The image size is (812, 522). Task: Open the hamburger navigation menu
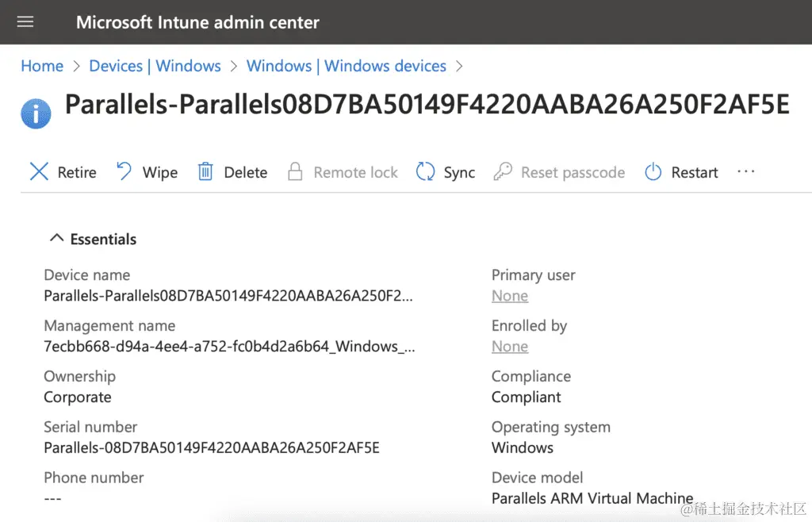(25, 21)
